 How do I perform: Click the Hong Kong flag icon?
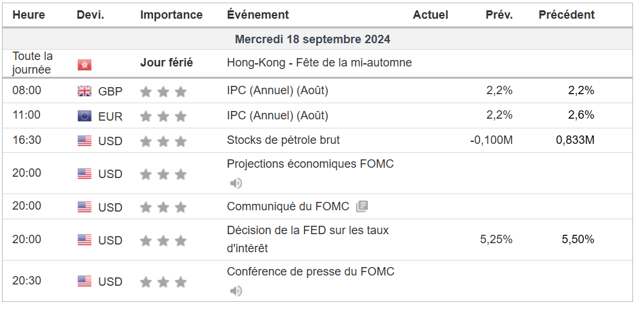pos(85,65)
